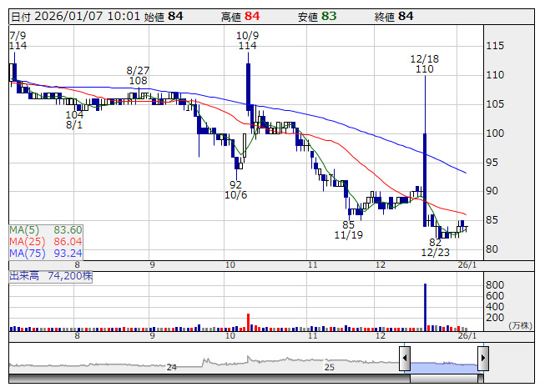The height and width of the screenshot is (392, 545).
Task: Click the 115 price axis label
Action: pyautogui.click(x=495, y=46)
